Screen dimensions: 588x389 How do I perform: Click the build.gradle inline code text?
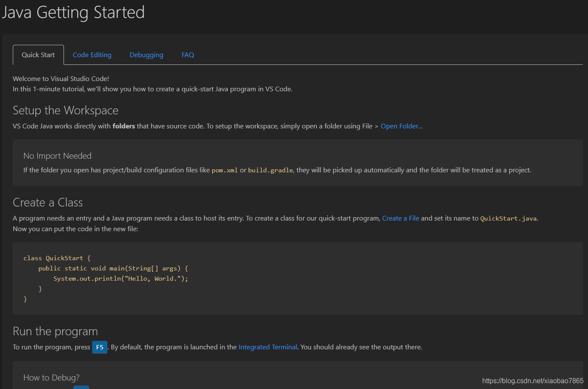[270, 170]
